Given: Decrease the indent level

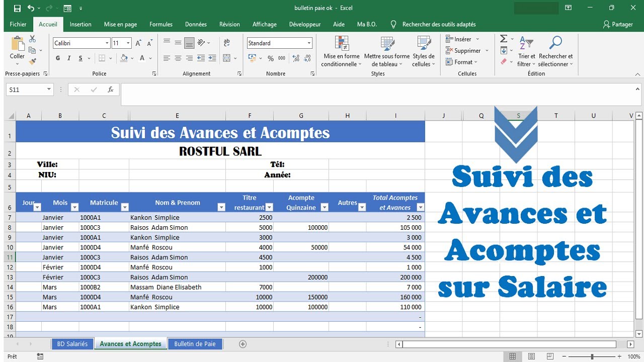Looking at the screenshot, I should 201,58.
